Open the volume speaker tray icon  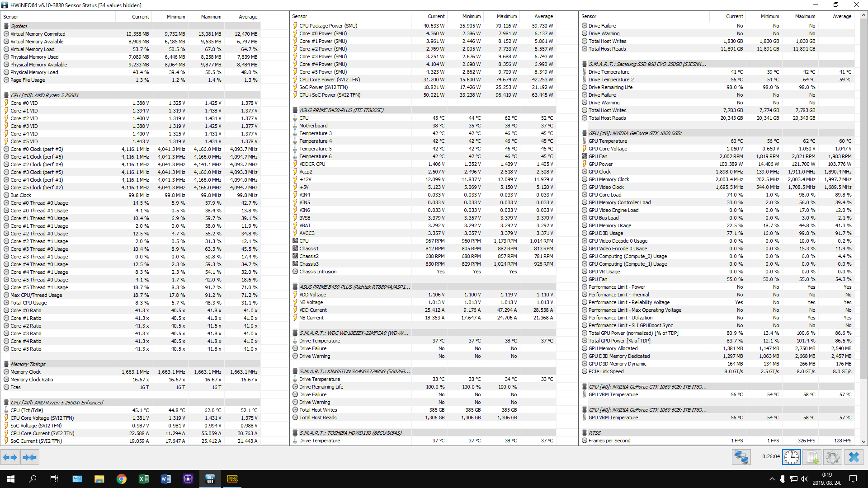(804, 479)
